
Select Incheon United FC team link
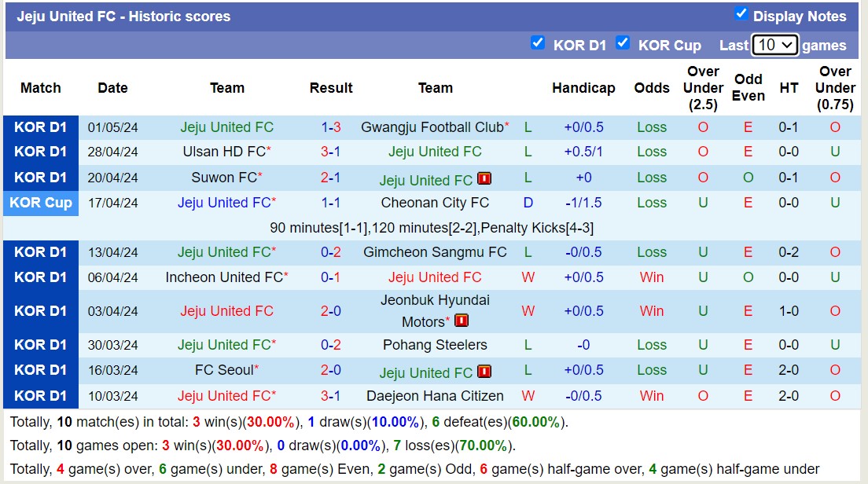[x=223, y=277]
